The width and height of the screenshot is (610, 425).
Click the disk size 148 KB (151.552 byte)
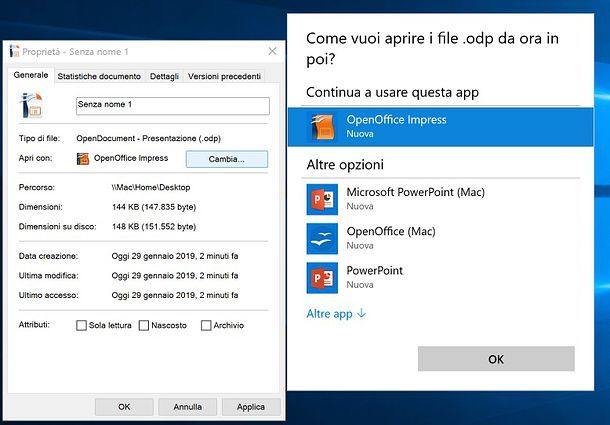[154, 227]
